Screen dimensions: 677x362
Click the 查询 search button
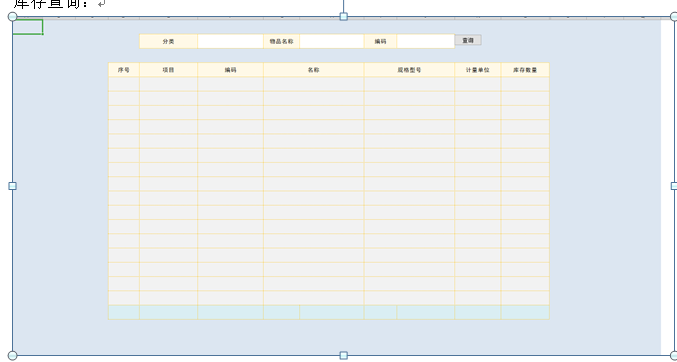click(468, 40)
